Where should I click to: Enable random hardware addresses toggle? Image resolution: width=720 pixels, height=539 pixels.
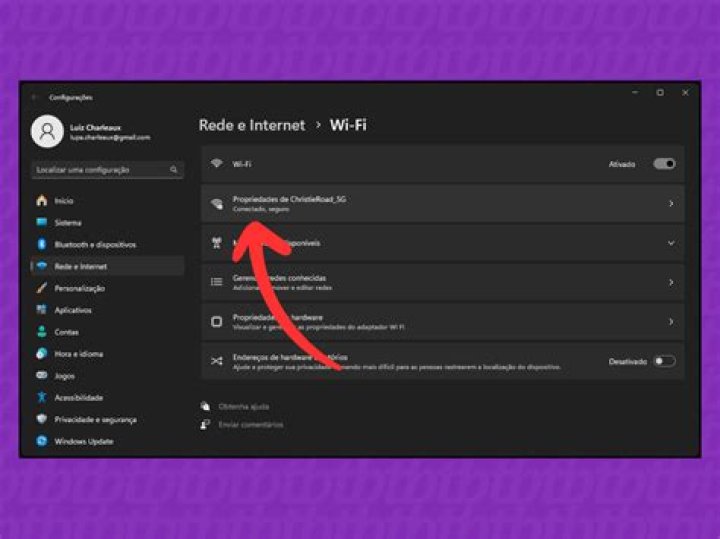tap(664, 361)
